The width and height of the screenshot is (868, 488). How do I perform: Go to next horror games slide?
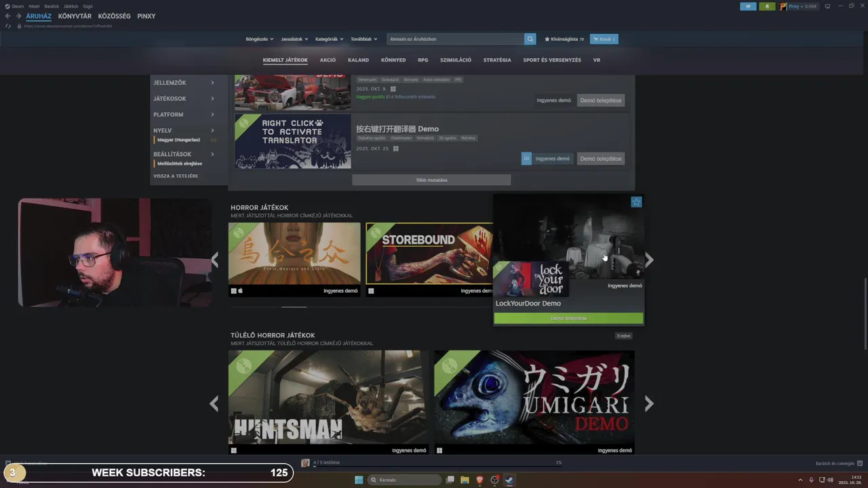pyautogui.click(x=649, y=260)
